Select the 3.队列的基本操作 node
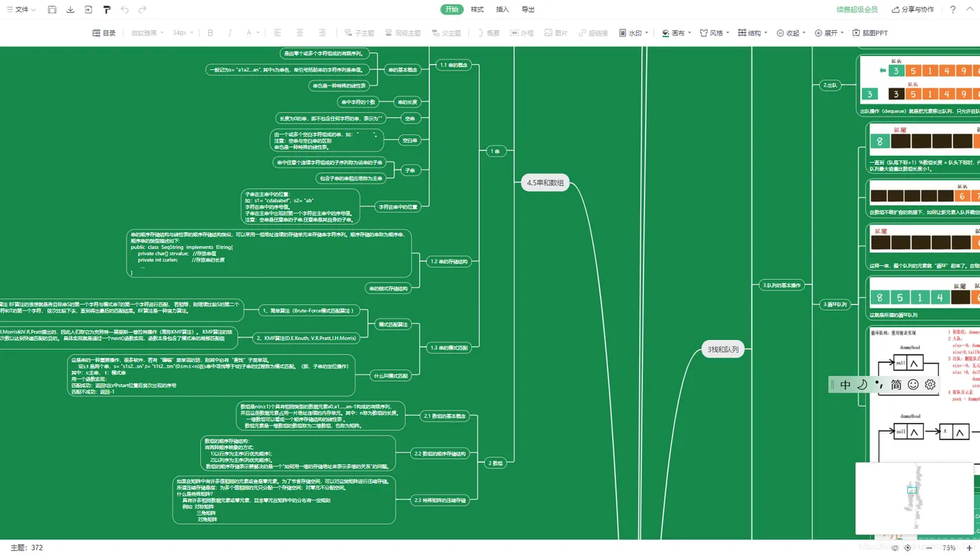This screenshot has width=980, height=556. pyautogui.click(x=781, y=285)
